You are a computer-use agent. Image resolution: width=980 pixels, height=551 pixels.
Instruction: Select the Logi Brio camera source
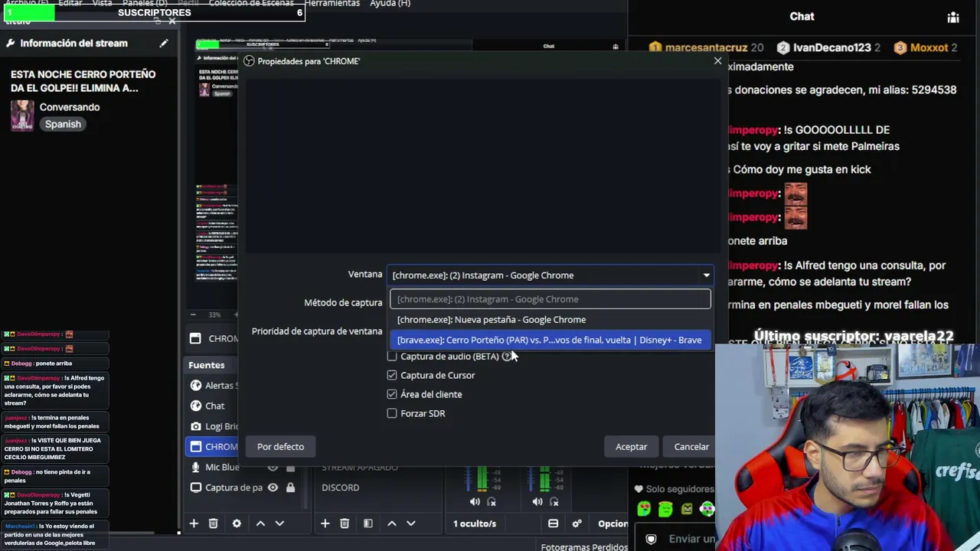point(214,426)
